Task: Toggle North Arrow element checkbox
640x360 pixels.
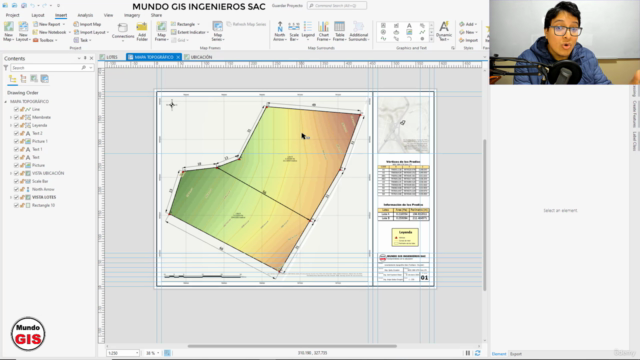Action: tap(16, 189)
